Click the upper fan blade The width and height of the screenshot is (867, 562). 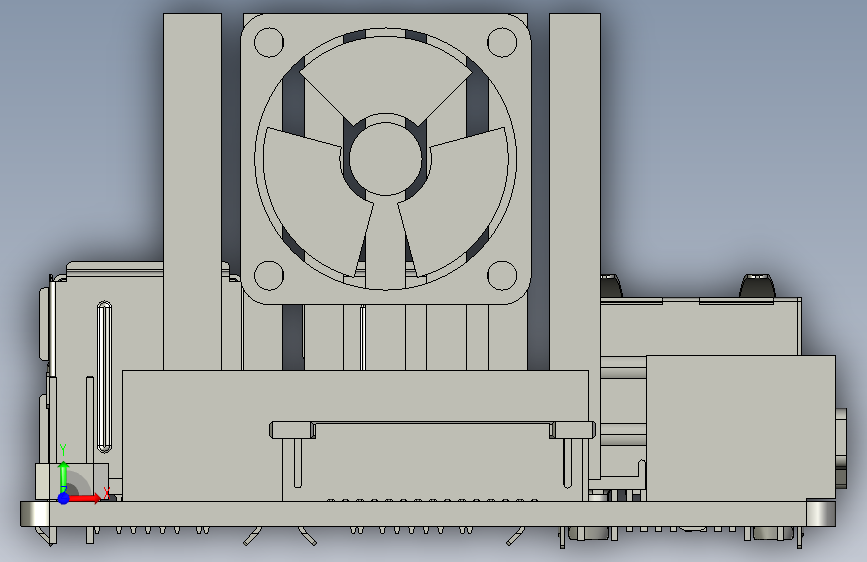coord(385,77)
